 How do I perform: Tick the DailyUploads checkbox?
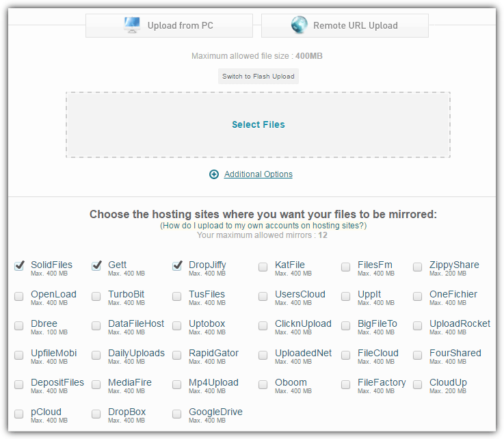pyautogui.click(x=96, y=355)
